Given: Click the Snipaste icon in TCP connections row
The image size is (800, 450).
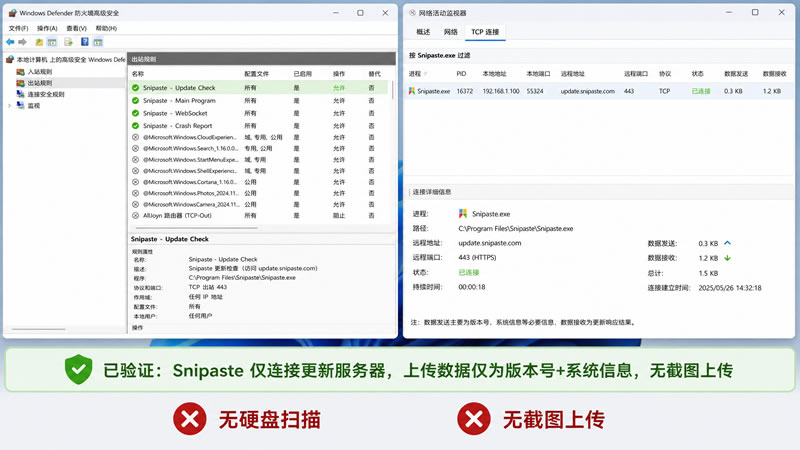Looking at the screenshot, I should [412, 91].
